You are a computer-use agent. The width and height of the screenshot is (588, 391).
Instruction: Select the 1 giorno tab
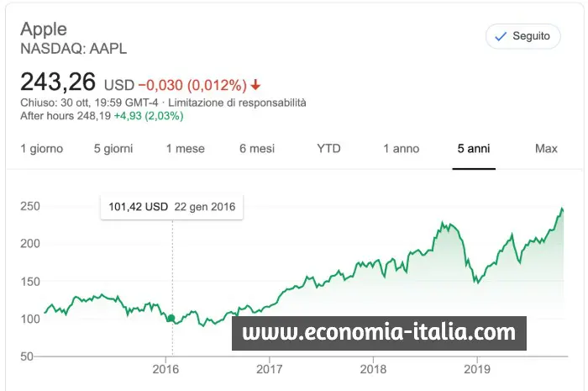41,149
